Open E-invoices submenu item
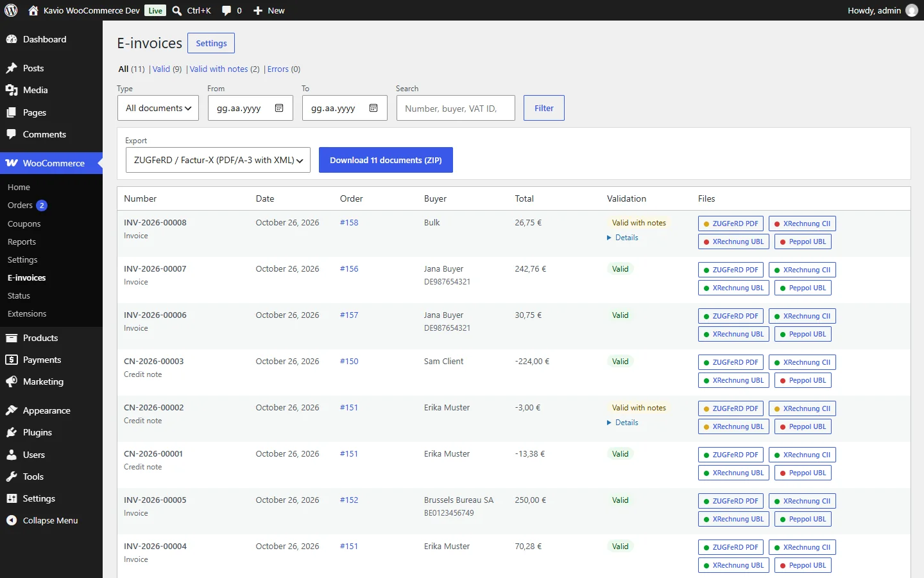The image size is (924, 578). pyautogui.click(x=27, y=277)
